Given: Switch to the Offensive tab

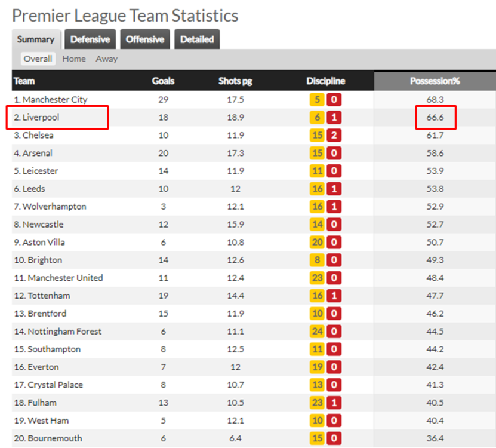Looking at the screenshot, I should [x=145, y=39].
